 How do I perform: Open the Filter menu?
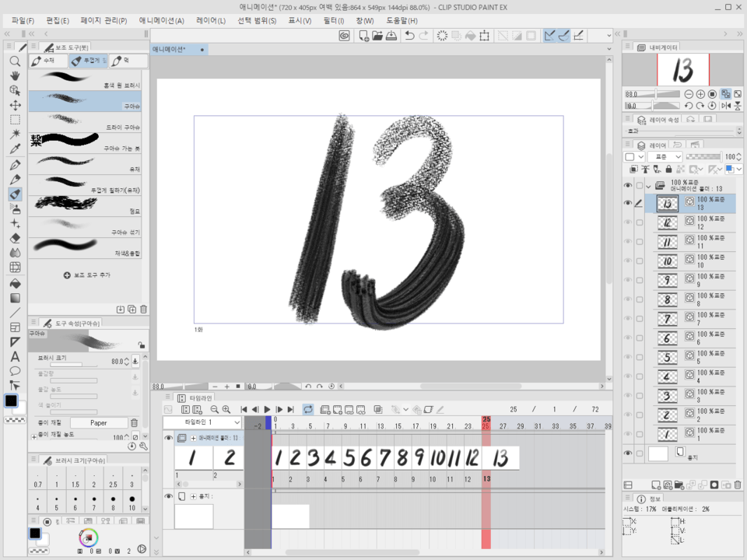pos(334,20)
